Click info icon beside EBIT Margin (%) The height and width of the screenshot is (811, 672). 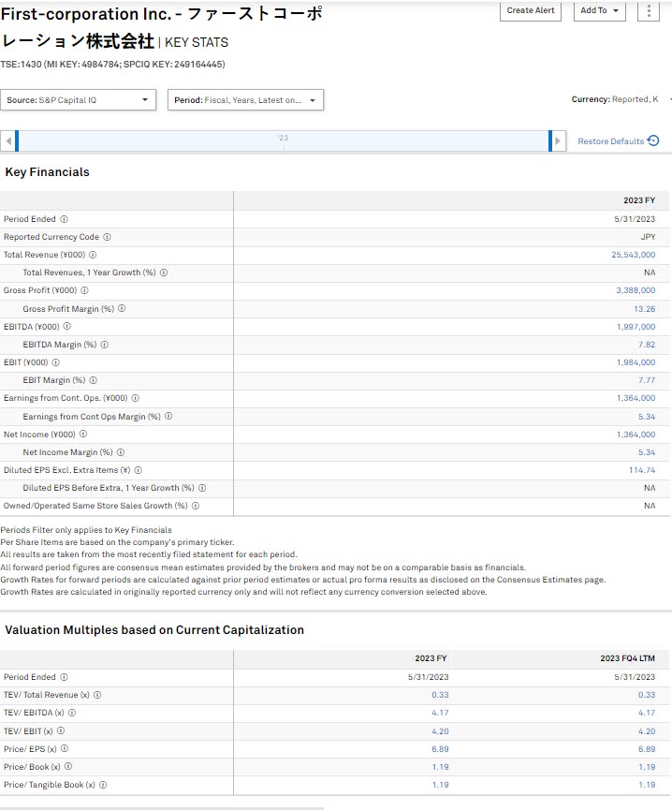coord(94,380)
